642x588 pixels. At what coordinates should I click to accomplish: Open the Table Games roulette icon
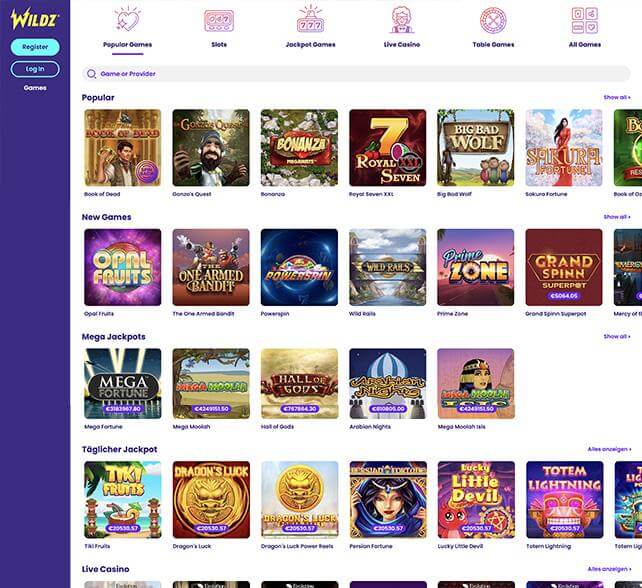[x=493, y=20]
